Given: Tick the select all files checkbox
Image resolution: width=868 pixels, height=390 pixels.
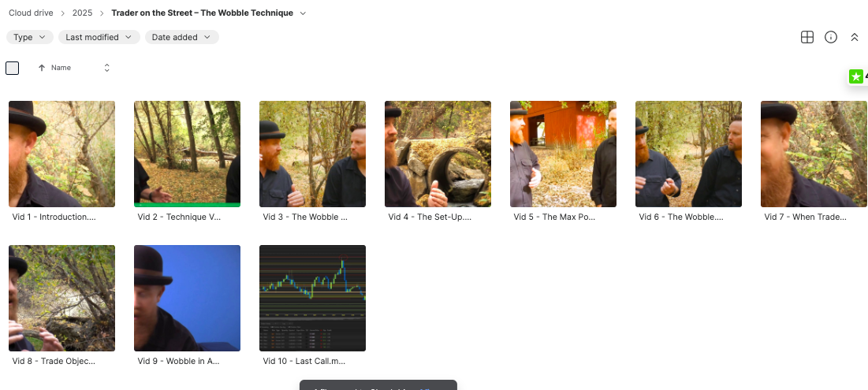Looking at the screenshot, I should 12,68.
